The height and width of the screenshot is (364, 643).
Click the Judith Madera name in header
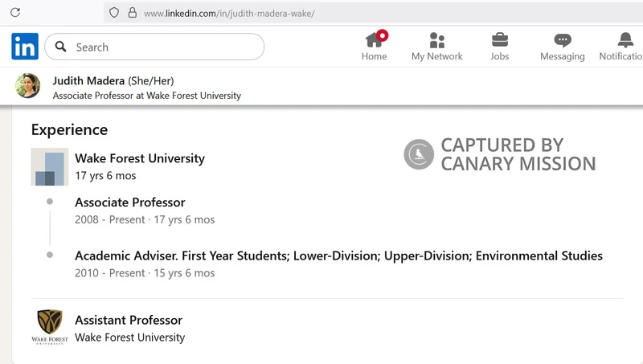[x=88, y=80]
